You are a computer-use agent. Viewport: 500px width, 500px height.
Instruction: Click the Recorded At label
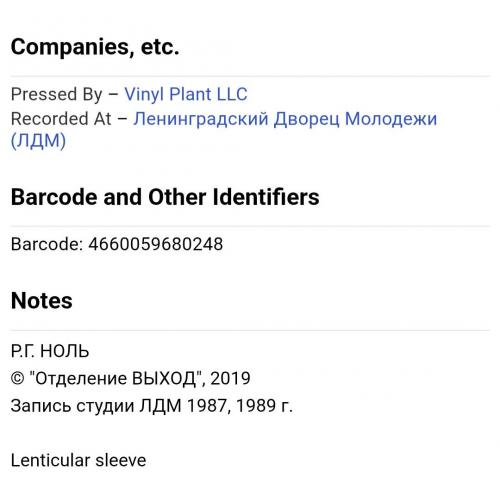point(61,119)
